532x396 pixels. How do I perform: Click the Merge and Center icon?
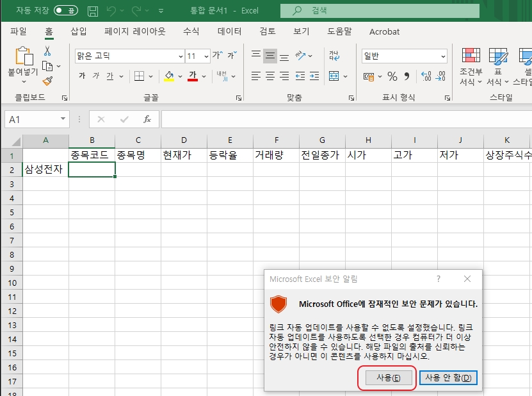click(x=334, y=76)
